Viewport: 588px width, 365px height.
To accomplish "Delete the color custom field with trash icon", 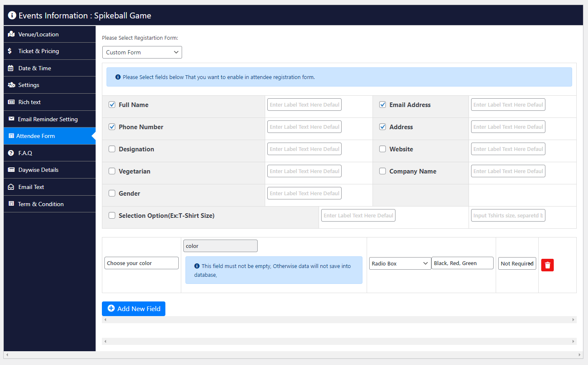I will (547, 265).
